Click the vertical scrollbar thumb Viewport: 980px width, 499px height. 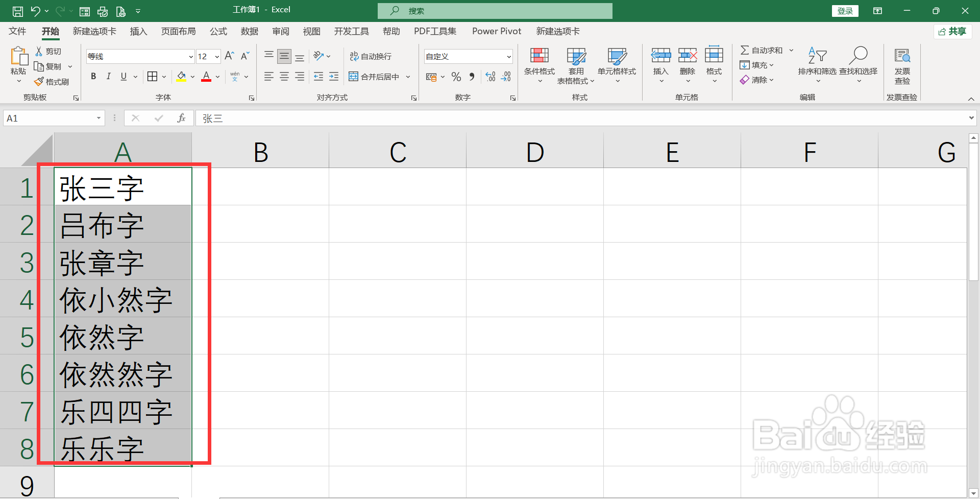click(x=973, y=211)
